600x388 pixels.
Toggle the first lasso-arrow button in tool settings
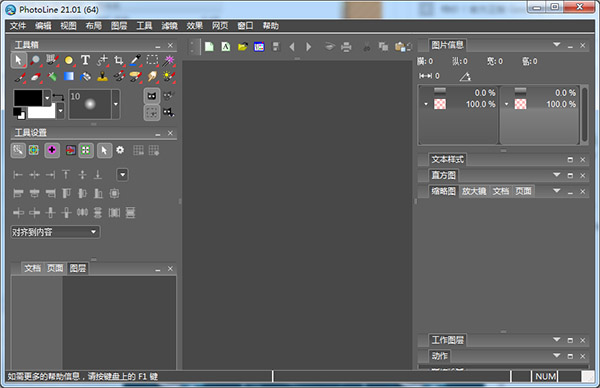[18, 150]
